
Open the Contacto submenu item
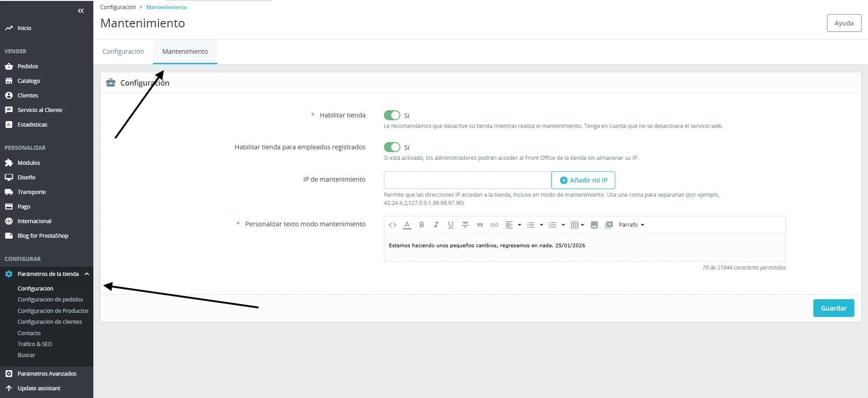(29, 333)
